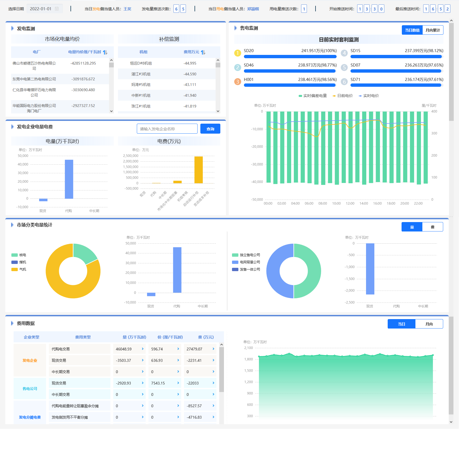Click main page vertical scrollbar thumb
459x476 pixels.
click(x=451, y=72)
